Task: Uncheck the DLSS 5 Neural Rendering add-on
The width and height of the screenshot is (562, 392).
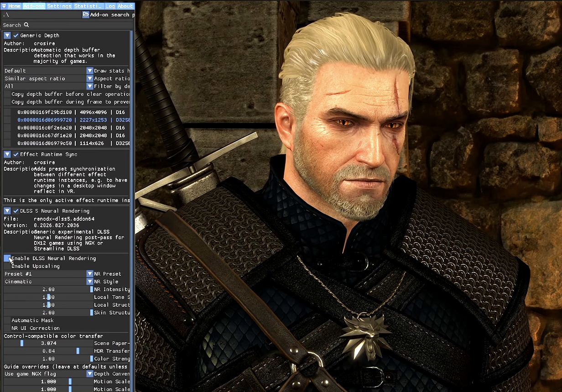Action: [16, 211]
